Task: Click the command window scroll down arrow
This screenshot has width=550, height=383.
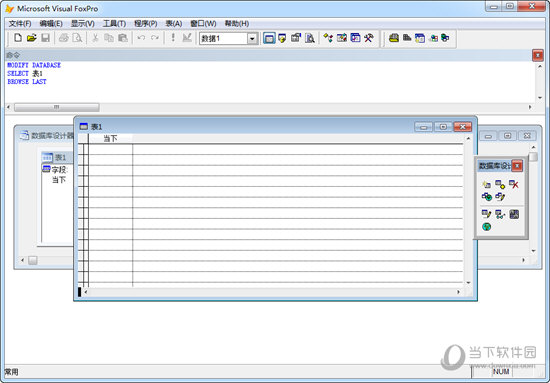Action: coord(540,98)
